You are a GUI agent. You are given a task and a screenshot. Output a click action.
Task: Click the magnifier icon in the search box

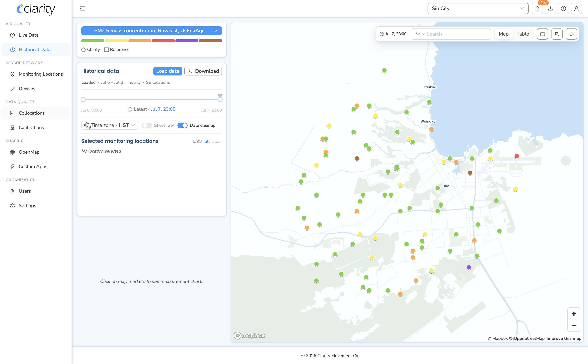click(x=418, y=34)
